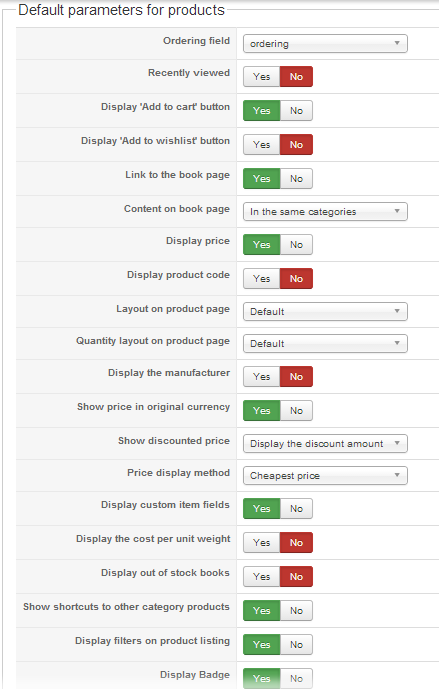Disable Display out of stock books with No
Screen dimensions: 439x689
coord(296,577)
